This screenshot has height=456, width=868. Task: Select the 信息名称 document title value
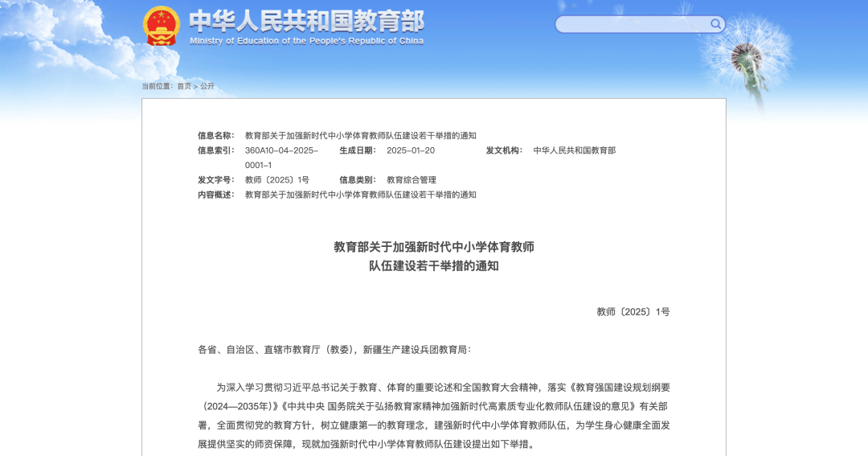(360, 136)
